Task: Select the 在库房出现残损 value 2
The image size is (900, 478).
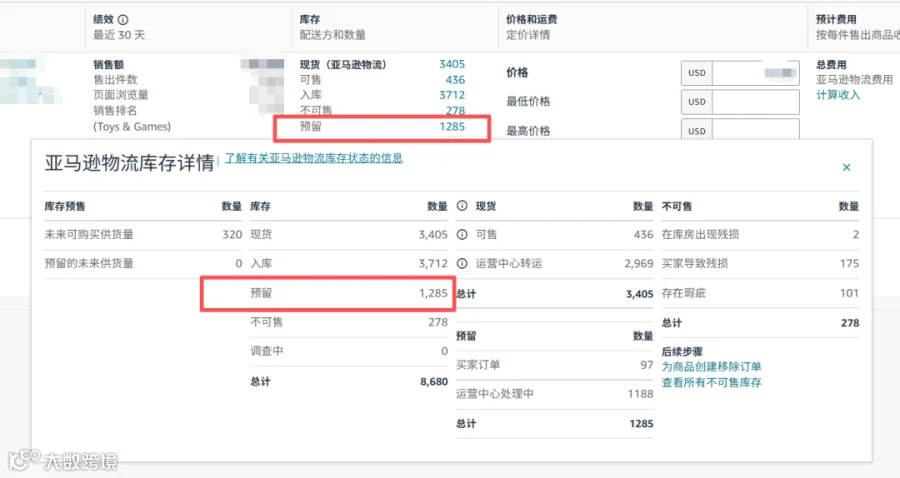Action: pyautogui.click(x=856, y=234)
